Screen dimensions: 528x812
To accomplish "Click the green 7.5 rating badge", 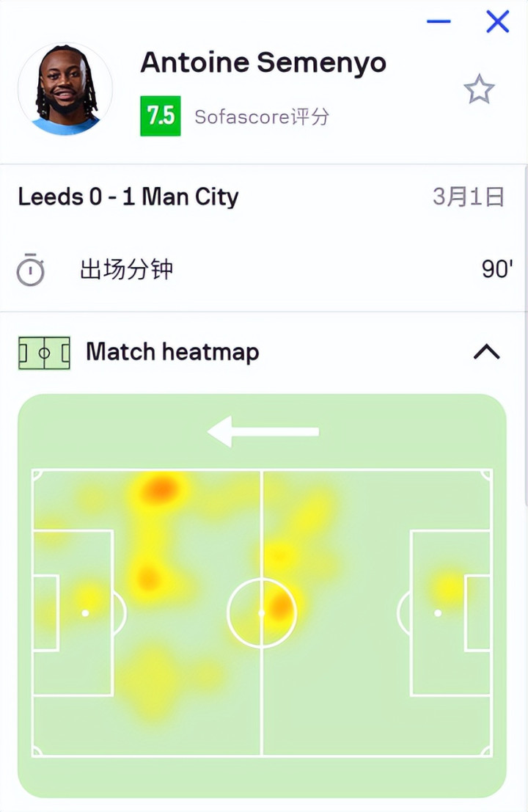I will [161, 116].
